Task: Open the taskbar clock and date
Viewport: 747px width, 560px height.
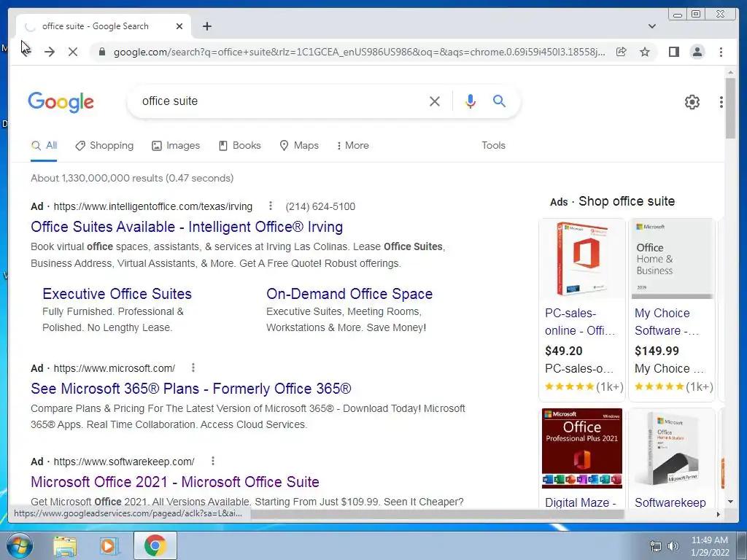Action: point(710,546)
